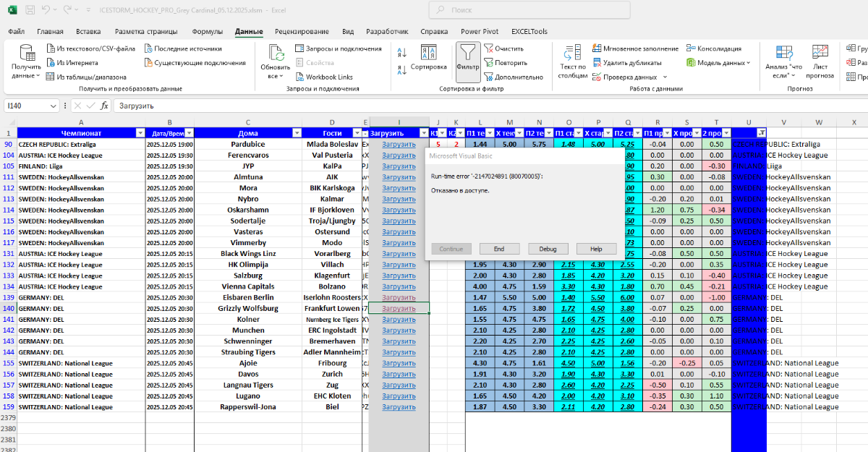The height and width of the screenshot is (452, 868).
Task: Click the sort A to Z ascending icon
Action: (x=401, y=52)
